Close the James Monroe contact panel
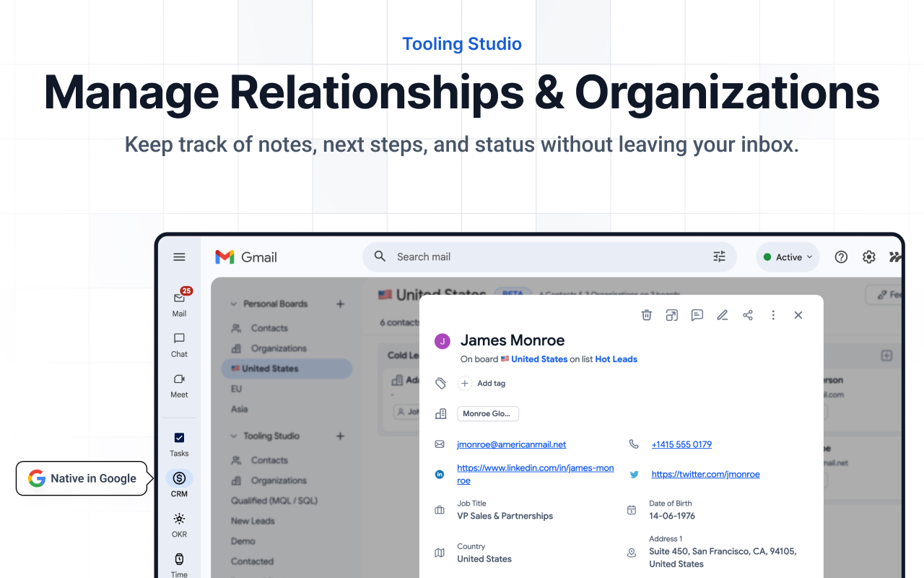 click(798, 315)
